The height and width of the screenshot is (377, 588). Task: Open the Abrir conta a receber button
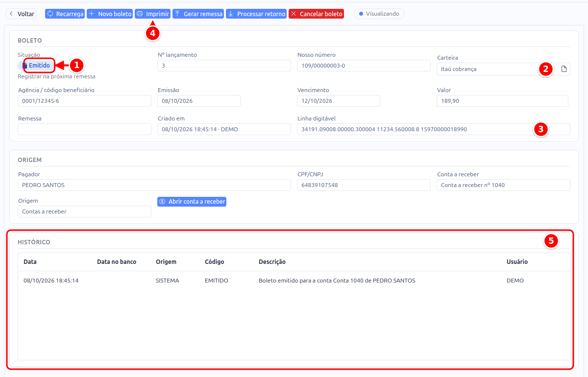(x=192, y=201)
